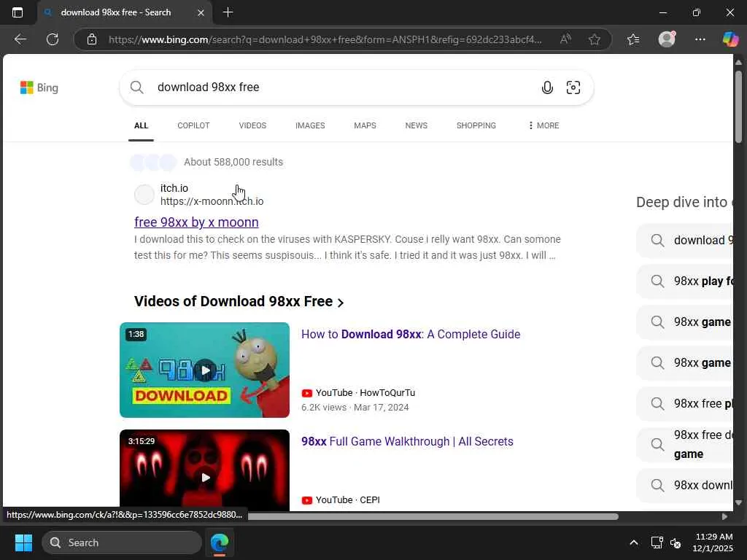
Task: Open a new tab with plus
Action: [x=228, y=12]
